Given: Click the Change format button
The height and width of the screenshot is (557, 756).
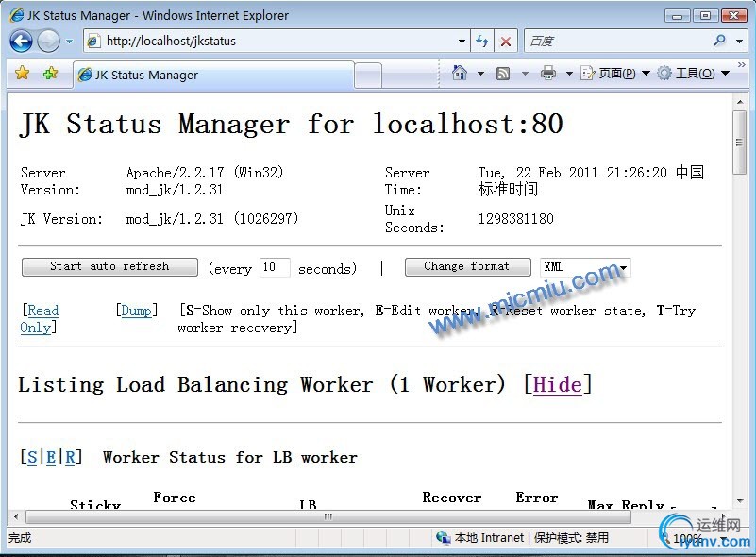Looking at the screenshot, I should point(468,266).
